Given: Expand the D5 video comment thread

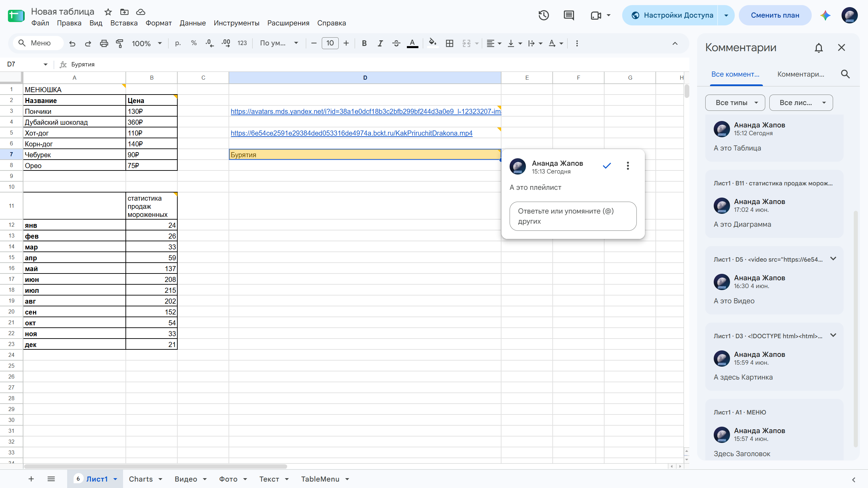Looking at the screenshot, I should (x=833, y=259).
